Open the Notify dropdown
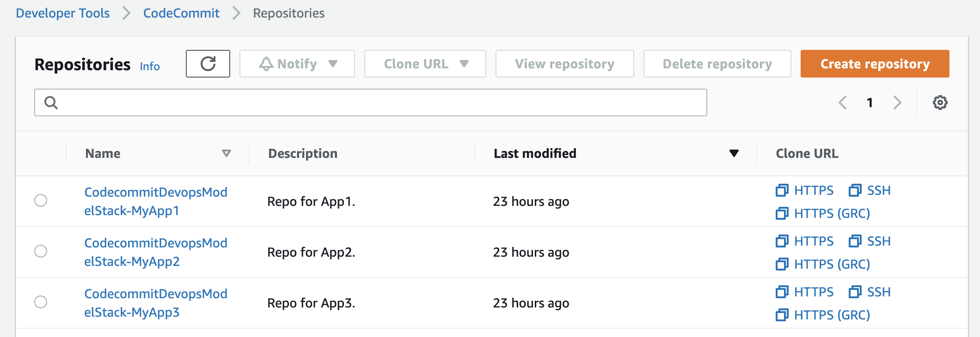Image resolution: width=980 pixels, height=337 pixels. click(297, 64)
